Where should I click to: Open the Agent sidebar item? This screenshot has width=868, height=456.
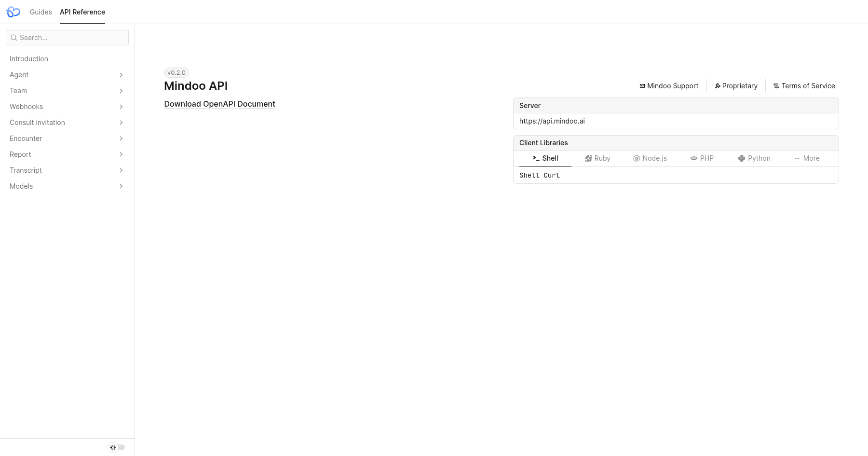coord(67,75)
